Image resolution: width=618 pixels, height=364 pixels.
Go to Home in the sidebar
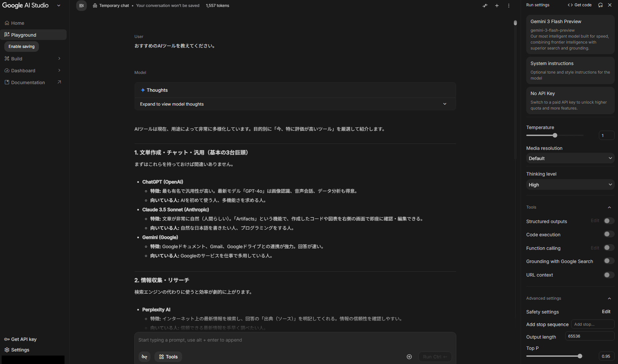coord(17,23)
